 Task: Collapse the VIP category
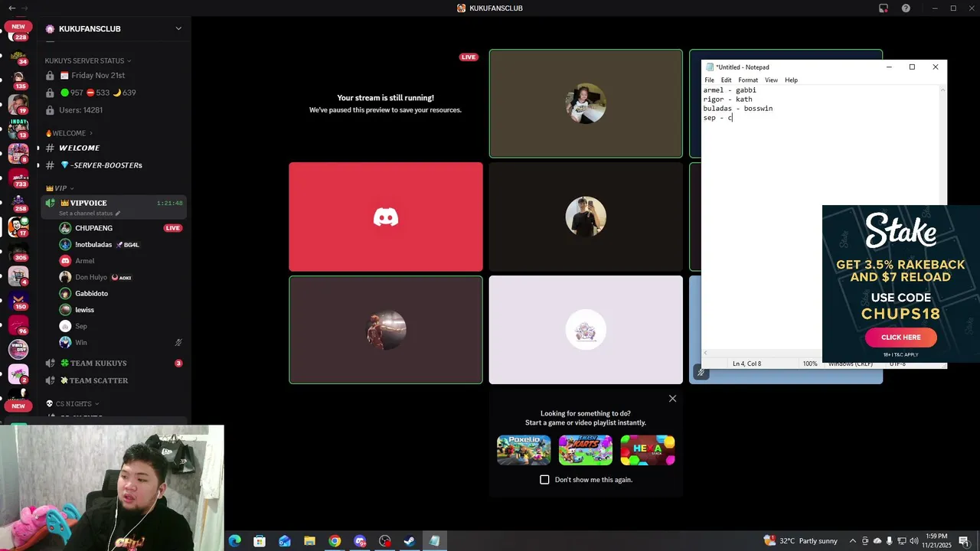point(60,188)
